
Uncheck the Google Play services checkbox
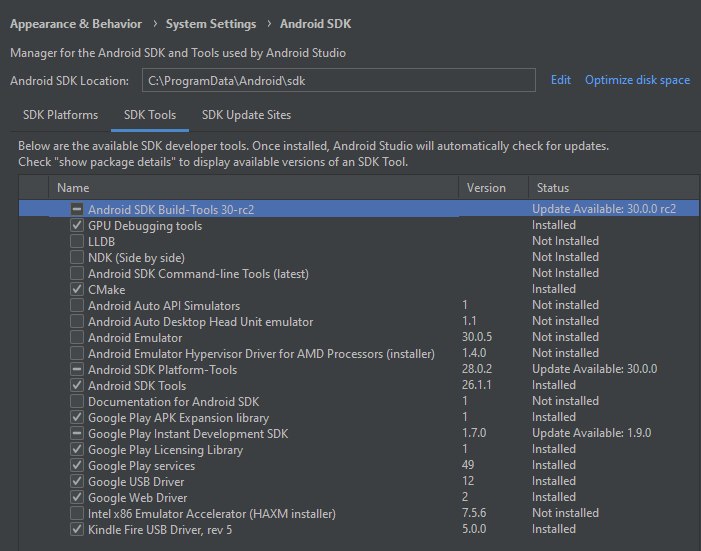[x=77, y=466]
